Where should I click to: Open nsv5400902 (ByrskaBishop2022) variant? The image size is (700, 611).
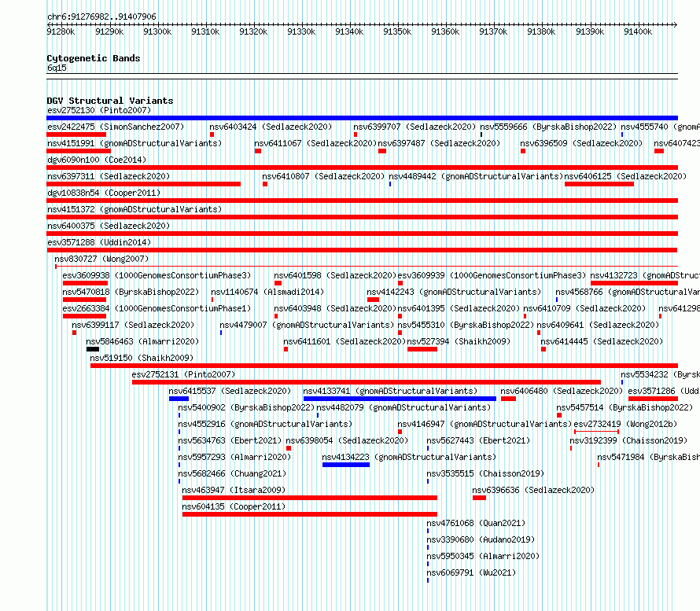click(246, 407)
